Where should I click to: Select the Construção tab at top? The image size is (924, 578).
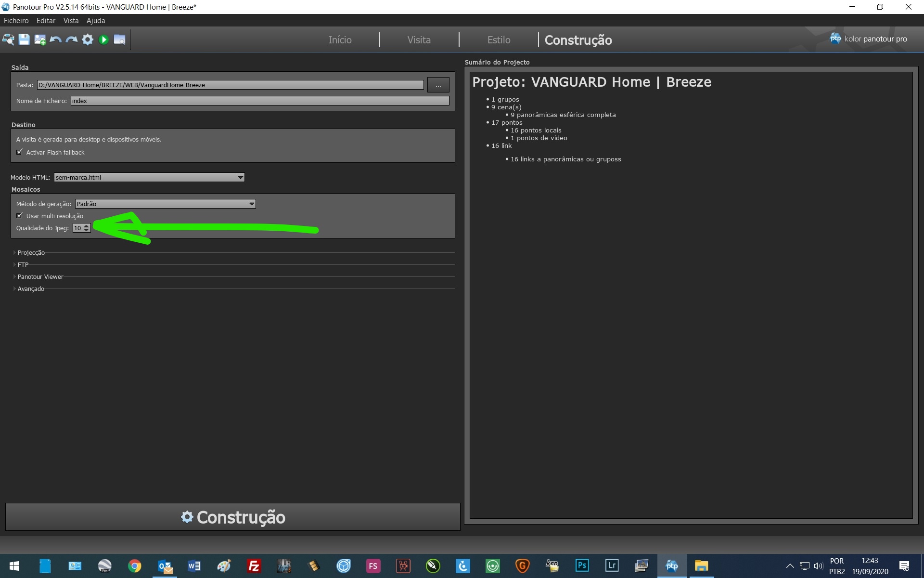578,40
